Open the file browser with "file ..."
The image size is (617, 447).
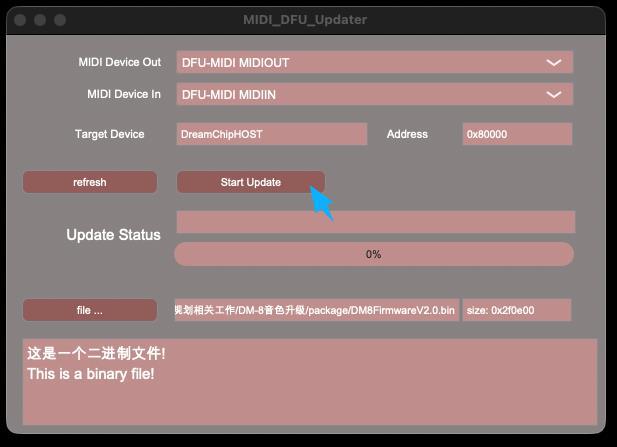click(x=90, y=310)
